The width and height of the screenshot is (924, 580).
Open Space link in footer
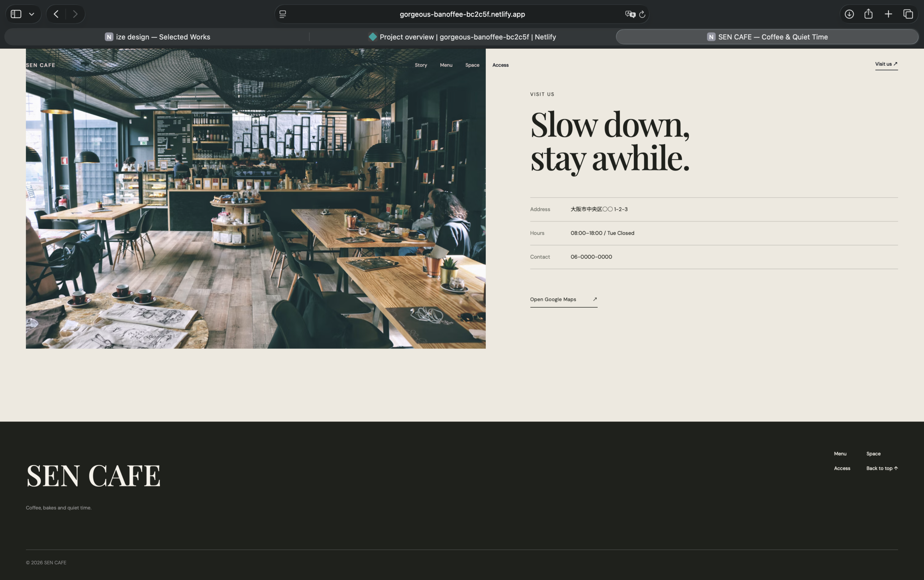[x=873, y=453]
